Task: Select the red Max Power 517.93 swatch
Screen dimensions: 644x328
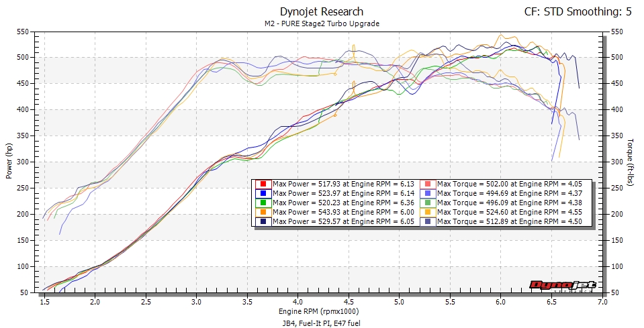Action: click(x=263, y=184)
